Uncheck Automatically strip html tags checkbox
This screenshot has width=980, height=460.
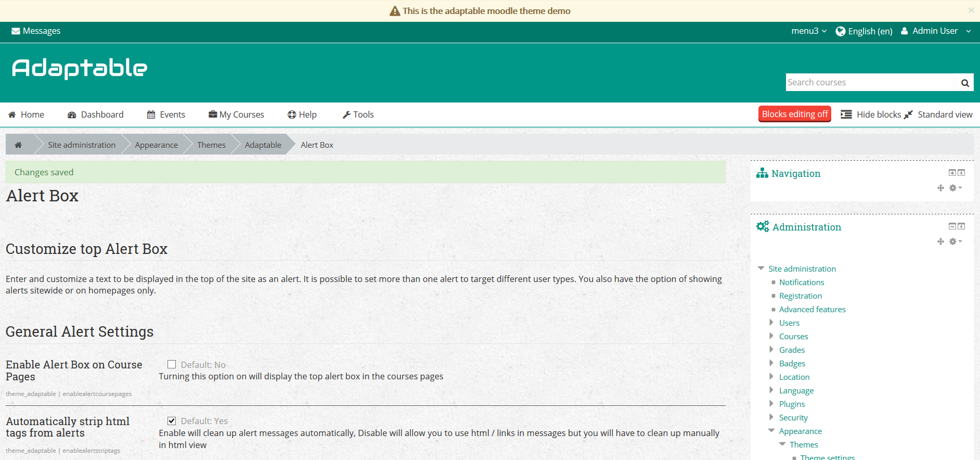[172, 421]
